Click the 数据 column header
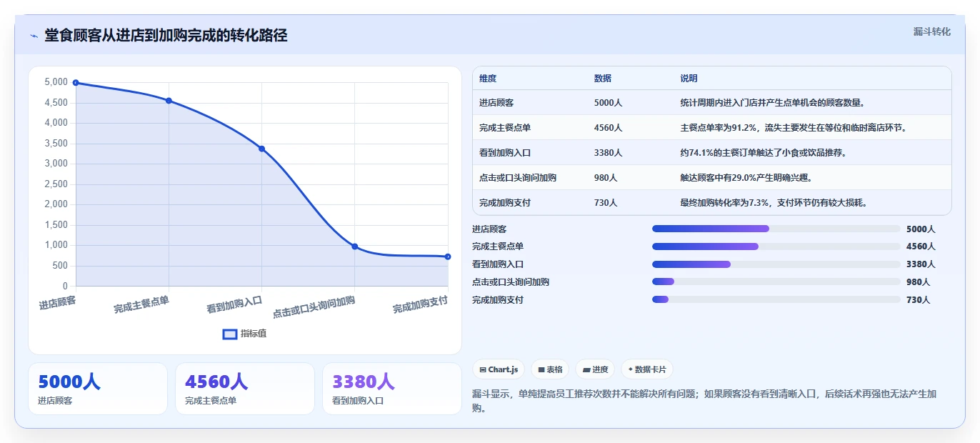This screenshot has width=980, height=443. (603, 79)
